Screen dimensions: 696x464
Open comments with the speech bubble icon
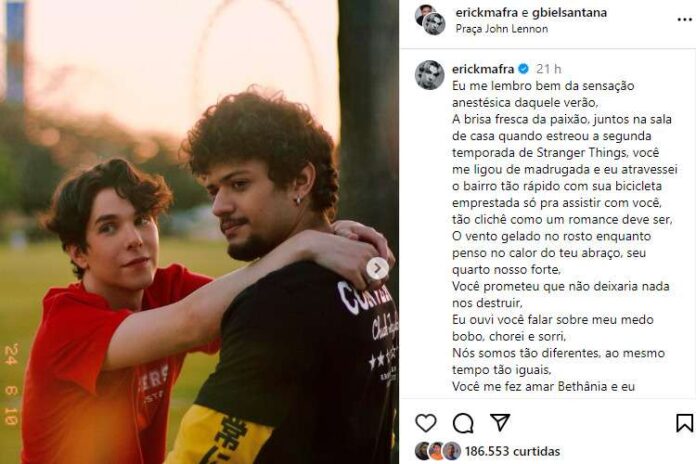coord(463,423)
